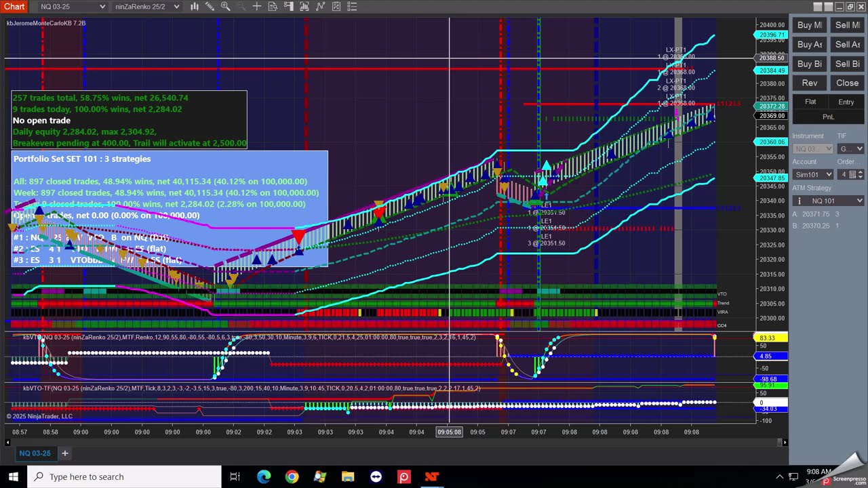Click the cyan 20396.71 price marker
This screenshot has width=868, height=488.
(x=771, y=35)
